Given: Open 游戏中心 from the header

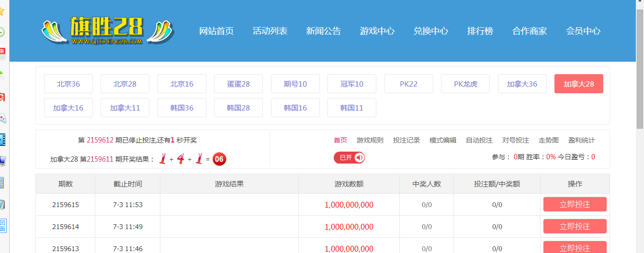Looking at the screenshot, I should [x=377, y=31].
